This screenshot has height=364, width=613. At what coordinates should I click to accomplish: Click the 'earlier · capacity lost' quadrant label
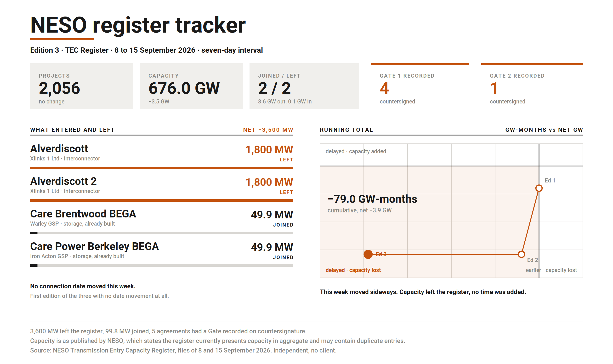tap(551, 270)
